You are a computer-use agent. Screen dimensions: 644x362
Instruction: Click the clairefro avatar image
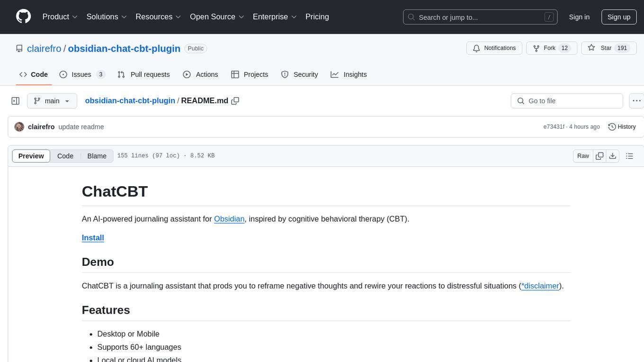19,127
